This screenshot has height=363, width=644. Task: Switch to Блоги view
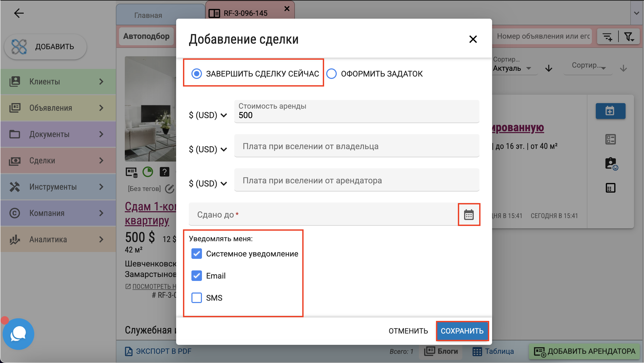pyautogui.click(x=441, y=351)
